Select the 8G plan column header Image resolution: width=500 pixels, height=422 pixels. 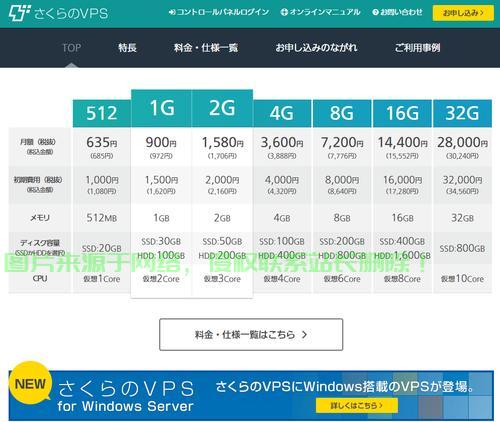342,113
